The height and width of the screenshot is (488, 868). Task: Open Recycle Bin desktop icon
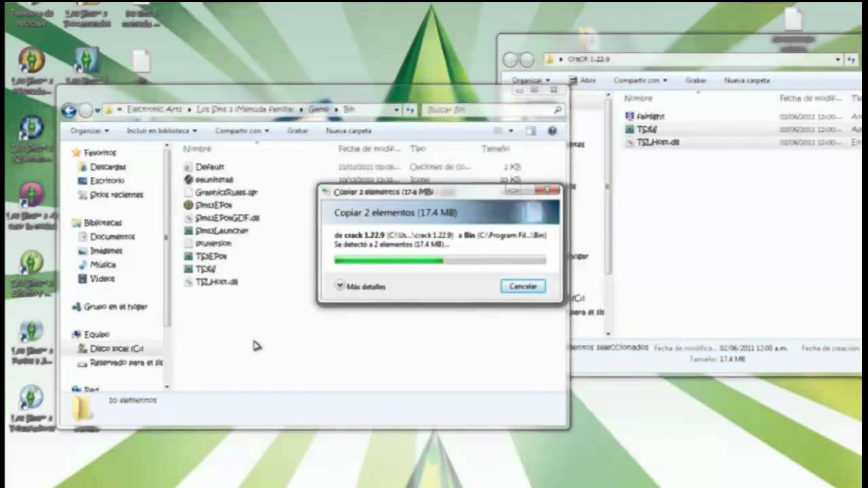[x=32, y=15]
